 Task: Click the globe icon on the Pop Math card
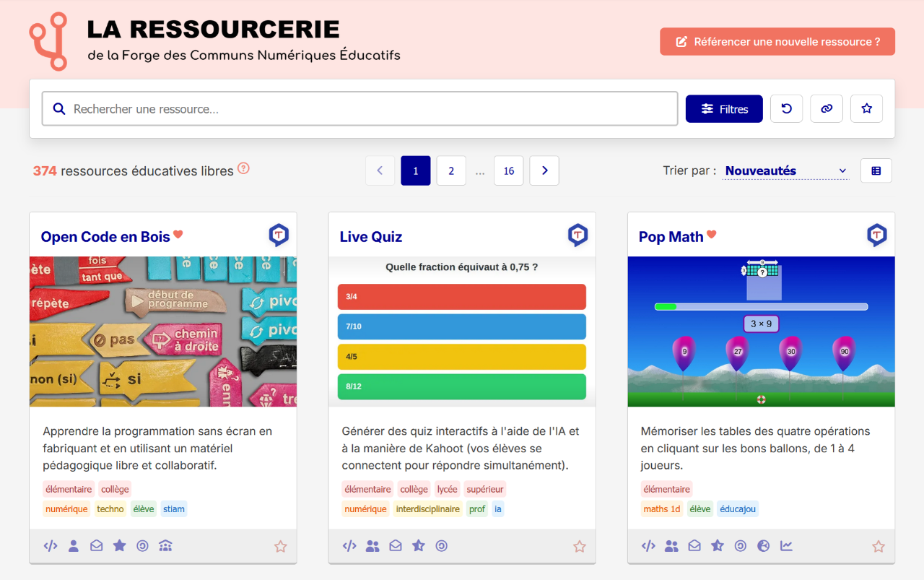pos(763,546)
